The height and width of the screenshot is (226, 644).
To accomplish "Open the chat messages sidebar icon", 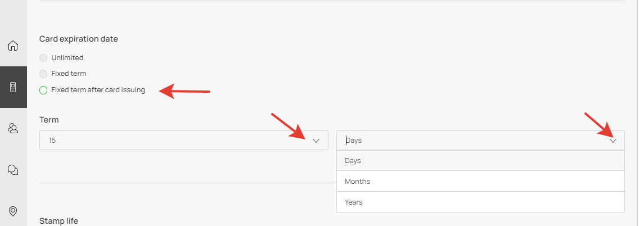I will pyautogui.click(x=13, y=170).
